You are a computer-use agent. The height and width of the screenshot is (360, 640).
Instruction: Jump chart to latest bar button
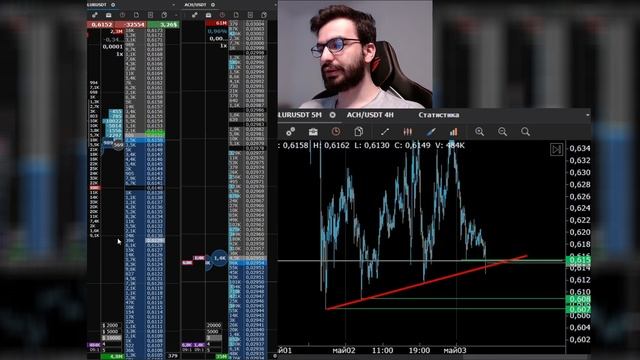(x=556, y=149)
